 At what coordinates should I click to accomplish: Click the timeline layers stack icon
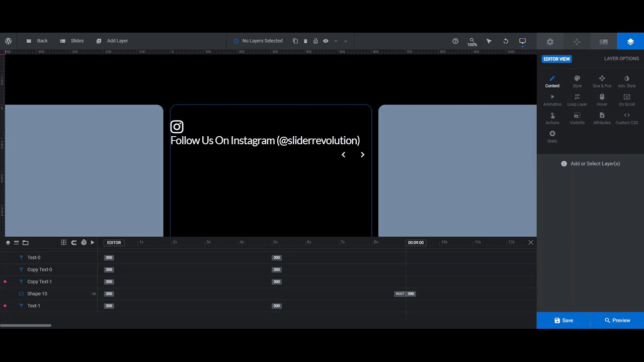(8, 243)
